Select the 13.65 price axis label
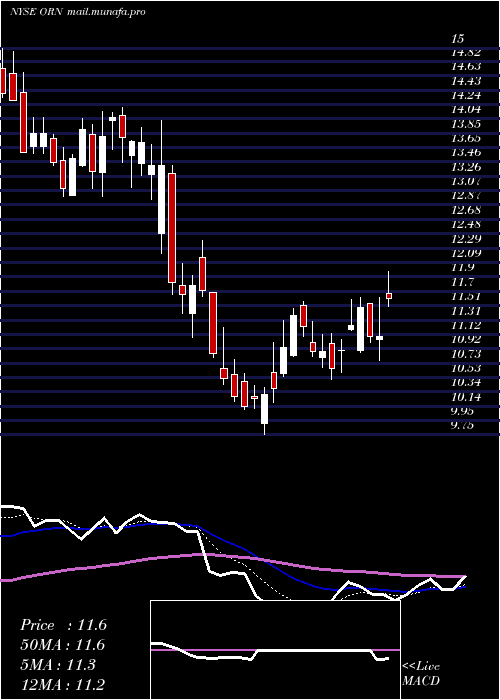This screenshot has height=700, width=500. tap(466, 138)
